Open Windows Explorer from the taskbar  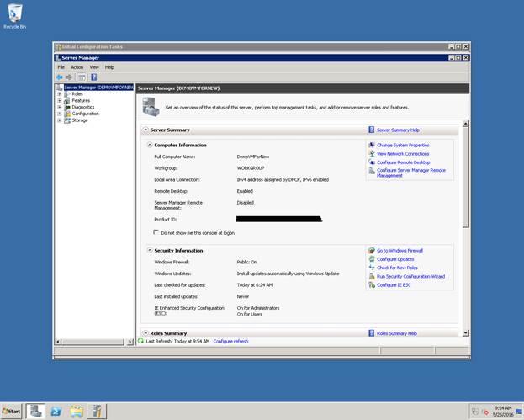click(77, 412)
